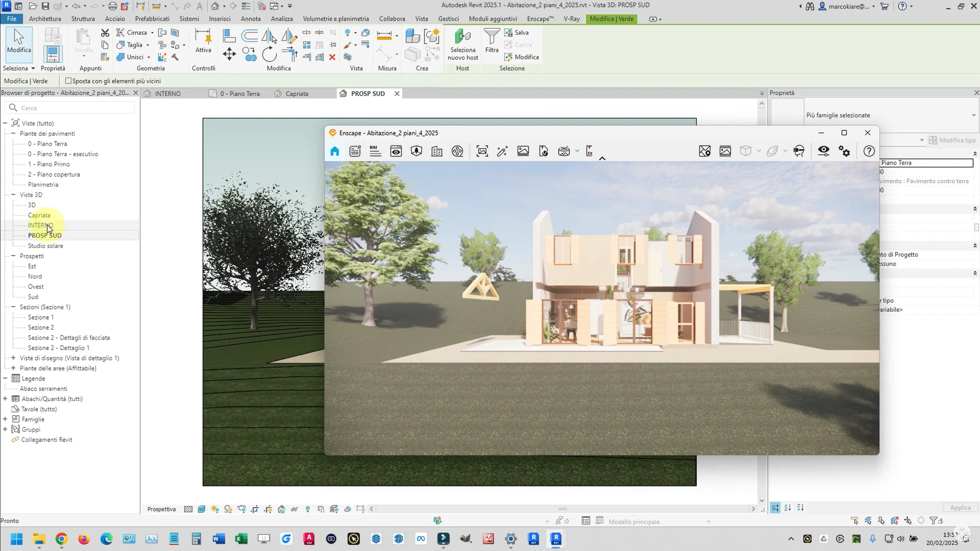Click the Enscape home icon
Viewport: 980px width, 551px height.
click(335, 151)
